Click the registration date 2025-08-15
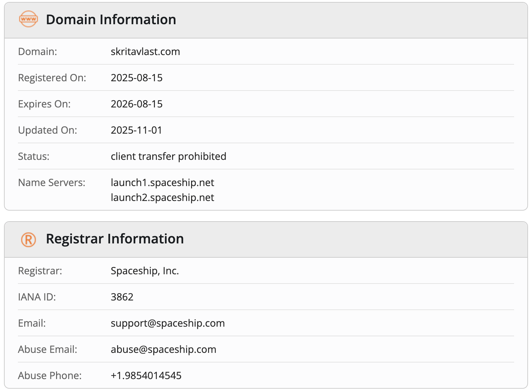Viewport: 532px width, 392px height. 137,78
